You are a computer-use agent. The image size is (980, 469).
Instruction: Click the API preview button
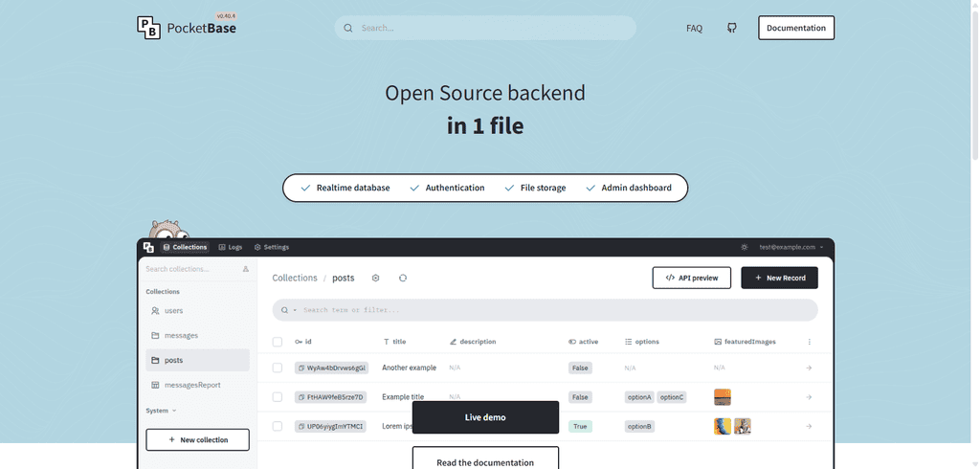(691, 278)
